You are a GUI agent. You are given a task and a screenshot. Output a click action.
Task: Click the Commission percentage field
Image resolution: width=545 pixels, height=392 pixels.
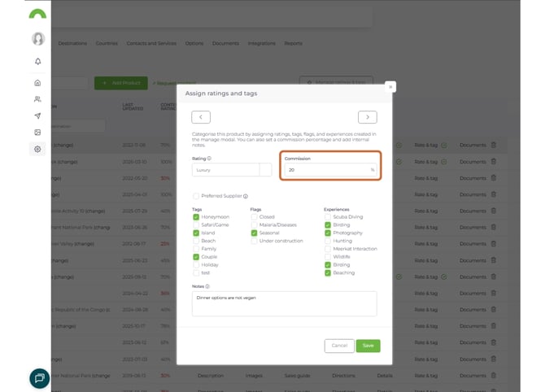tap(330, 170)
